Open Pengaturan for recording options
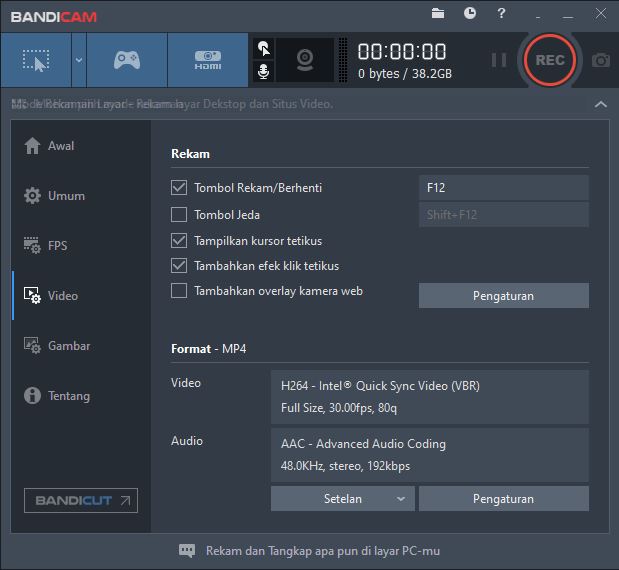Screen dimensions: 619x570 point(504,296)
